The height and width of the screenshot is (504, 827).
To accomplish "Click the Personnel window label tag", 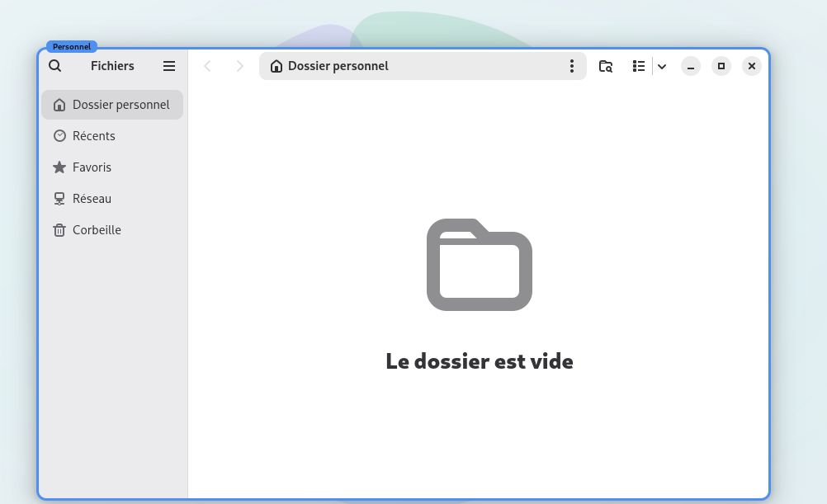I will pos(72,46).
